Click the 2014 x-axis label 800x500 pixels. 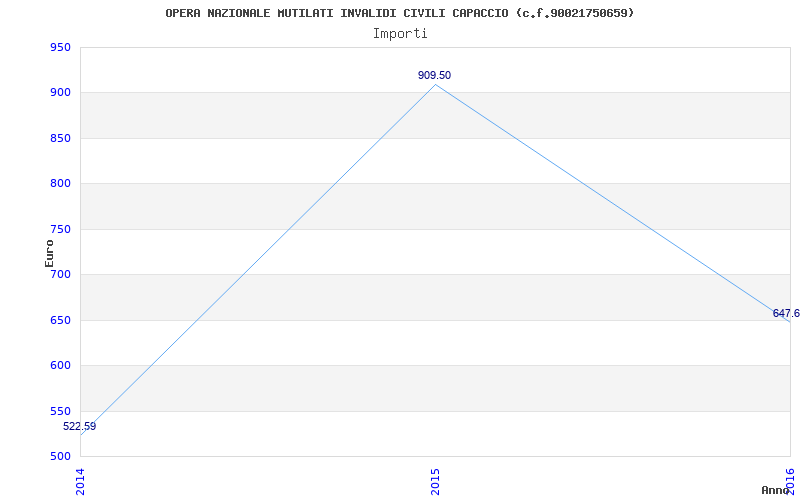pyautogui.click(x=80, y=482)
